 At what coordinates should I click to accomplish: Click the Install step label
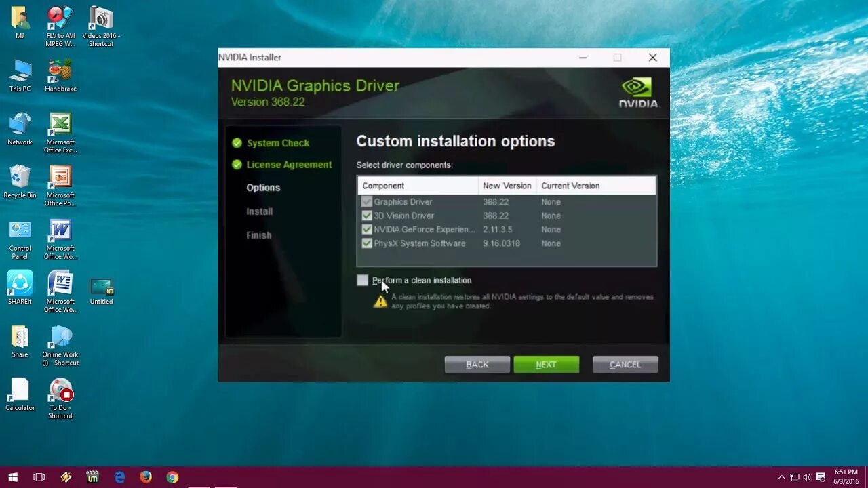[x=260, y=211]
